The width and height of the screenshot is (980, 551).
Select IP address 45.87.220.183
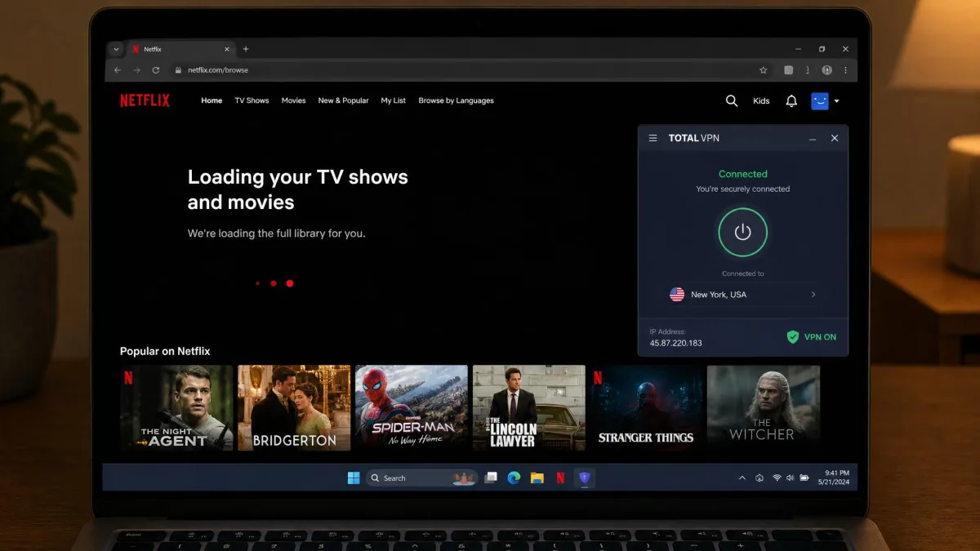coord(675,343)
